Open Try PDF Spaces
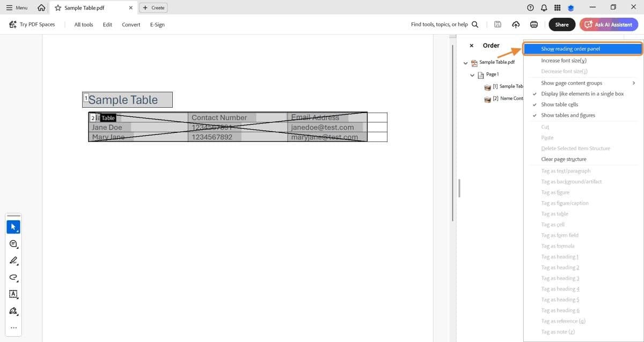This screenshot has width=644, height=342. click(x=33, y=24)
